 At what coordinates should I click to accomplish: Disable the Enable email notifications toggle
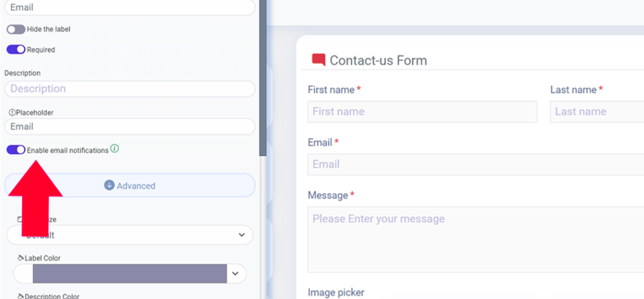click(16, 150)
